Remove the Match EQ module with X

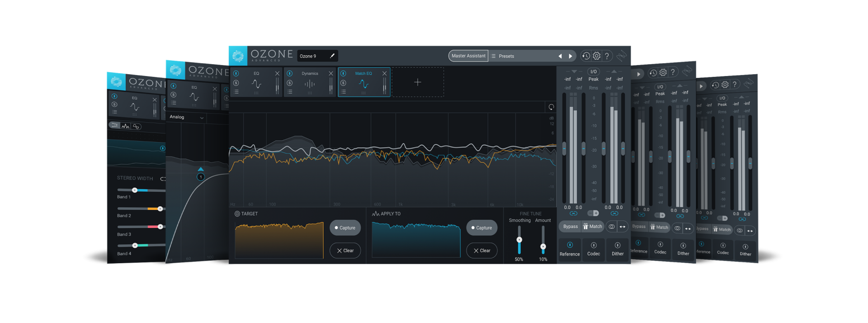point(384,73)
